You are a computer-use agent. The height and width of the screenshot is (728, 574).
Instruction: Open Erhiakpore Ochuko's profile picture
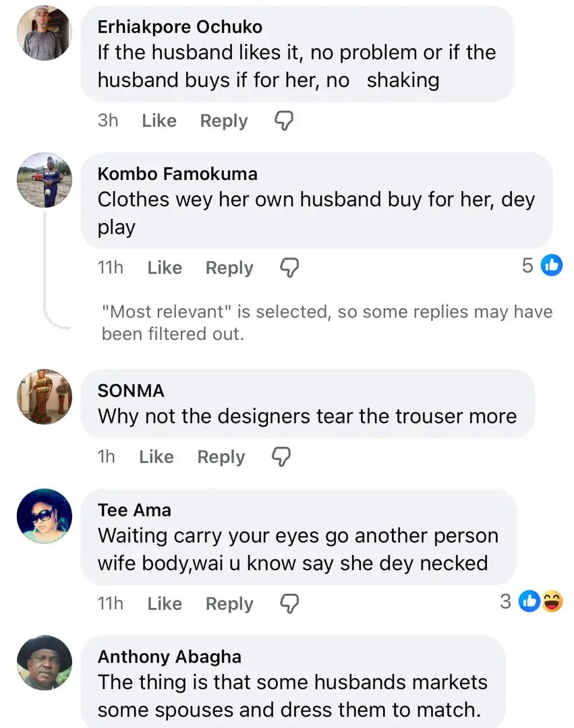click(44, 33)
